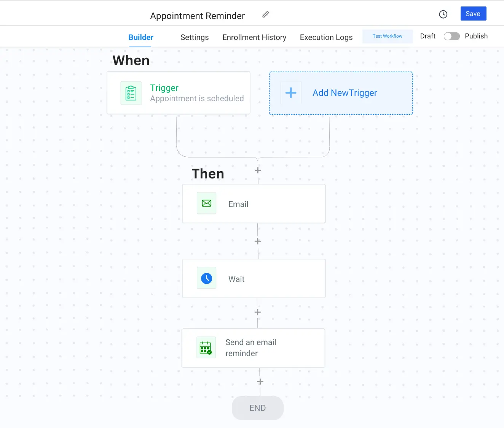504x428 pixels.
Task: Open the Enrollment History tab
Action: [254, 37]
